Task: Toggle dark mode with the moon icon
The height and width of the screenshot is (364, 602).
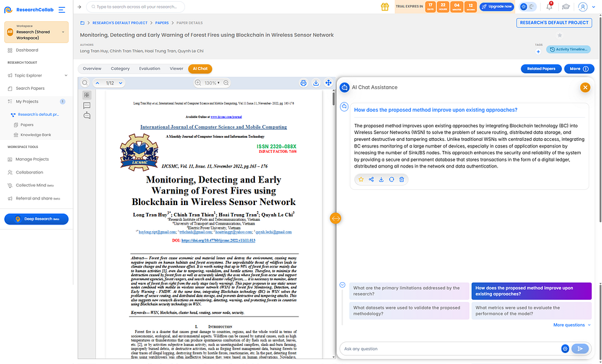Action: click(x=531, y=7)
